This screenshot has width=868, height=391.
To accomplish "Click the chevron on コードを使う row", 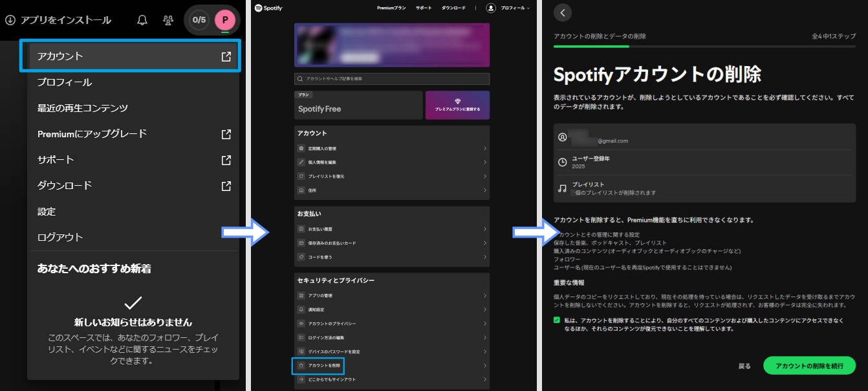I will (x=485, y=257).
